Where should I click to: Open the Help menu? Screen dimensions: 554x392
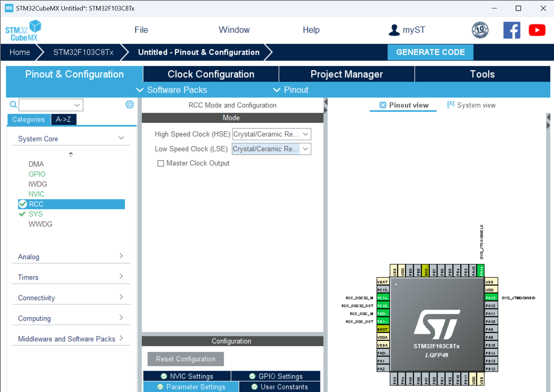(311, 30)
